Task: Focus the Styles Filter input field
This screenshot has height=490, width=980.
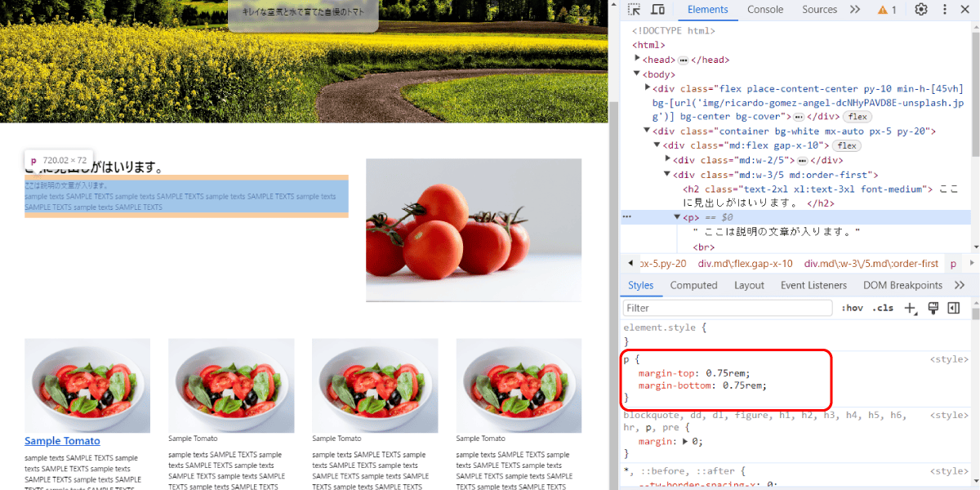Action: 728,308
